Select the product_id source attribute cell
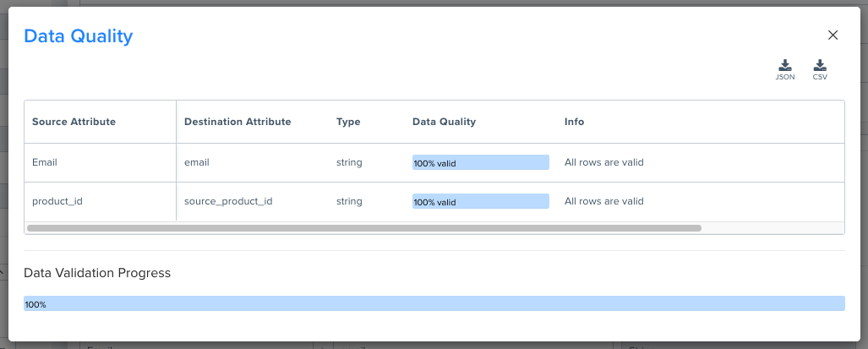 pyautogui.click(x=101, y=201)
